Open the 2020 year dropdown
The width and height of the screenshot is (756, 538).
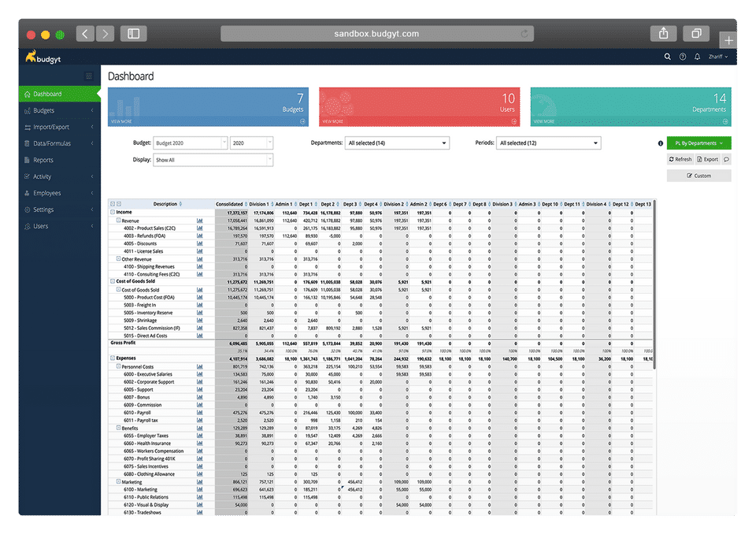point(251,143)
